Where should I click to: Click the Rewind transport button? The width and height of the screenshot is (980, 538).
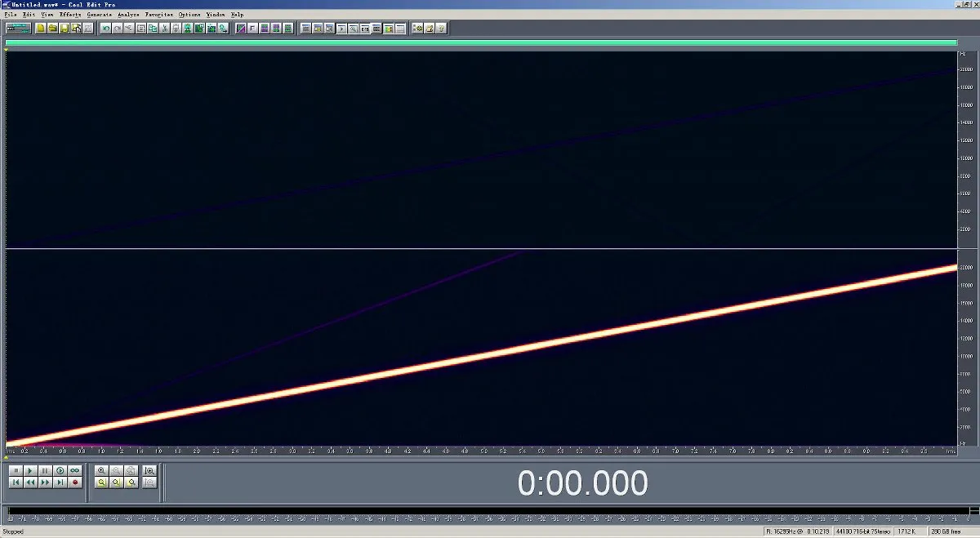coord(30,482)
